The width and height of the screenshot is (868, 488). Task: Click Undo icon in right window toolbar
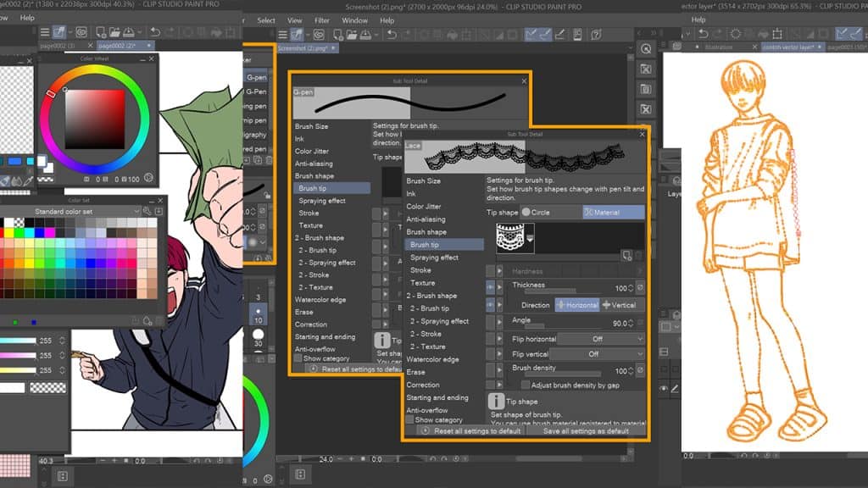point(703,34)
